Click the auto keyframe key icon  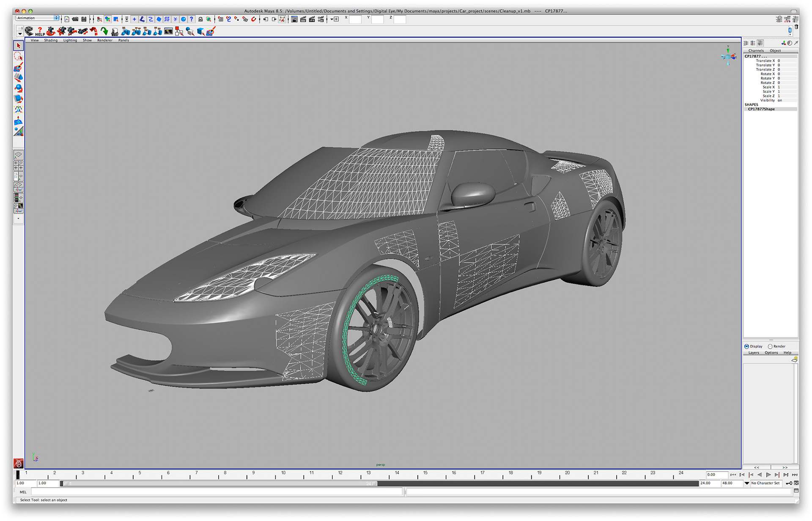tap(788, 483)
